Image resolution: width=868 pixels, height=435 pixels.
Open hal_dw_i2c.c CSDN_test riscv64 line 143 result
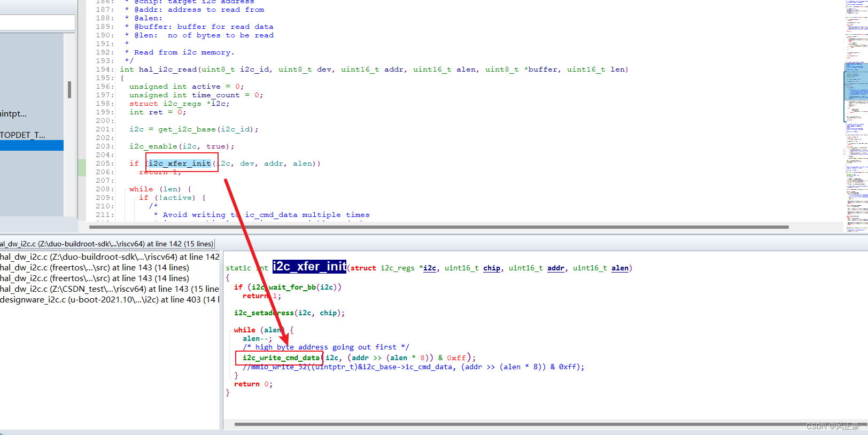(110, 289)
